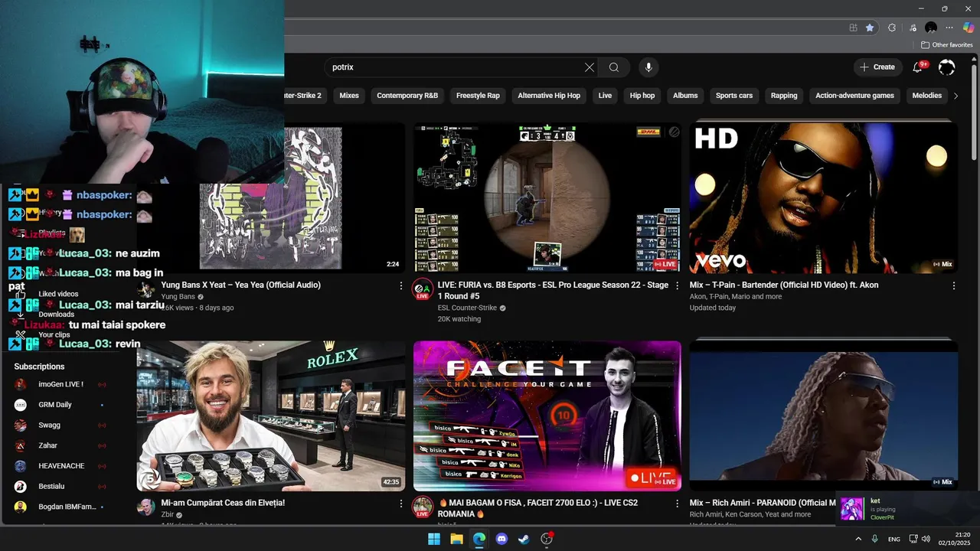
Task: Open Swagg subscription channel
Action: [60, 425]
